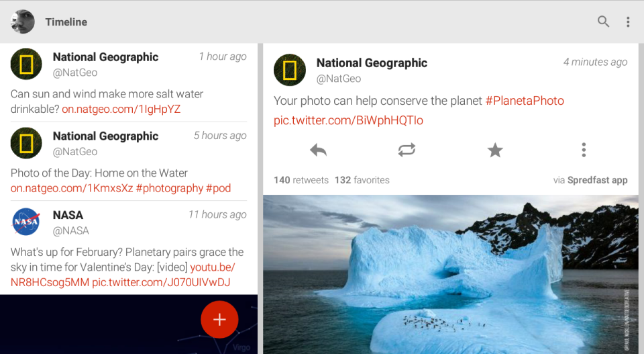Tap the user profile avatar in header

click(x=23, y=21)
